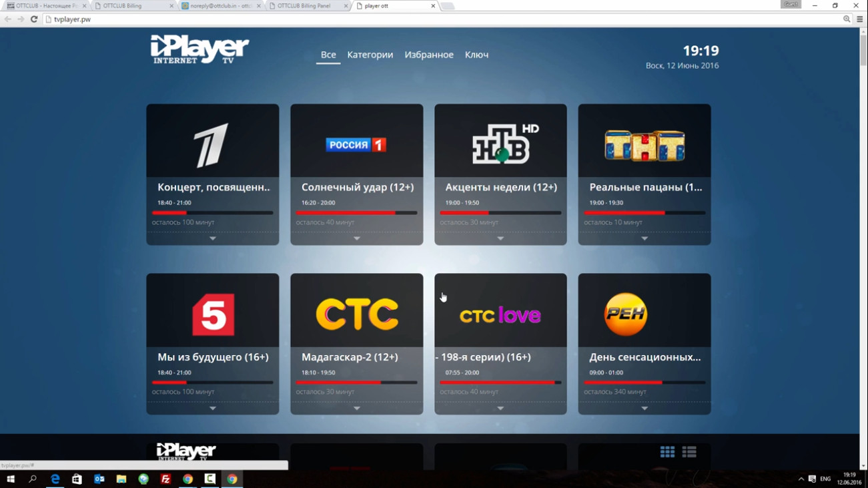Open Outlook from taskbar
The width and height of the screenshot is (868, 488).
[x=99, y=479]
